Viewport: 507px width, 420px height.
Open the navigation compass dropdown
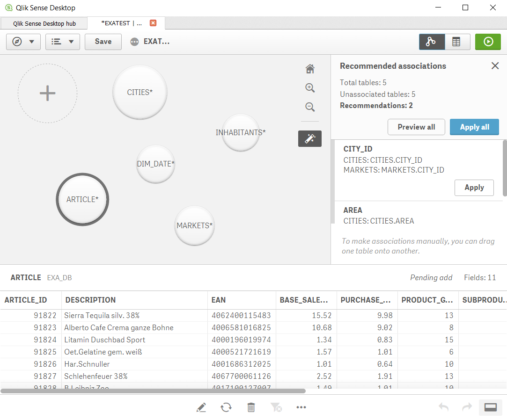23,42
